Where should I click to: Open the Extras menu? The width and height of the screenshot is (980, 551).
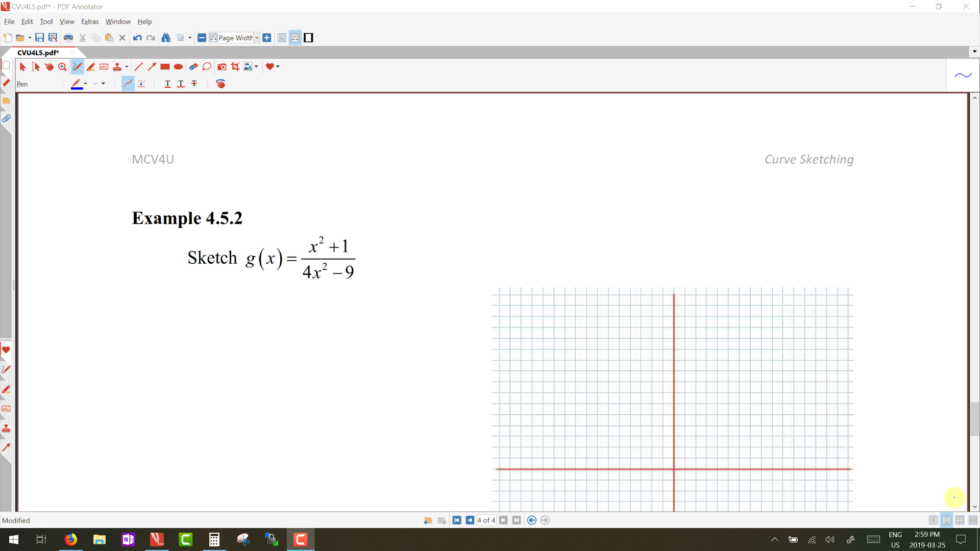pos(89,21)
